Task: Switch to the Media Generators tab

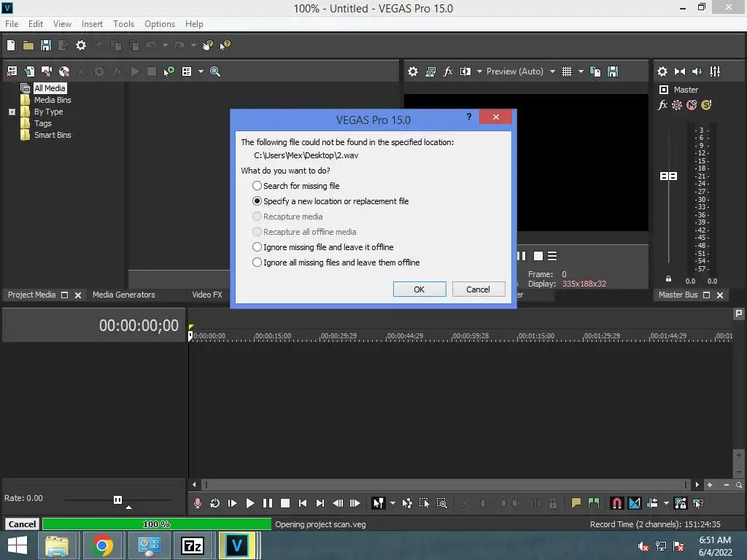Action: pyautogui.click(x=124, y=295)
